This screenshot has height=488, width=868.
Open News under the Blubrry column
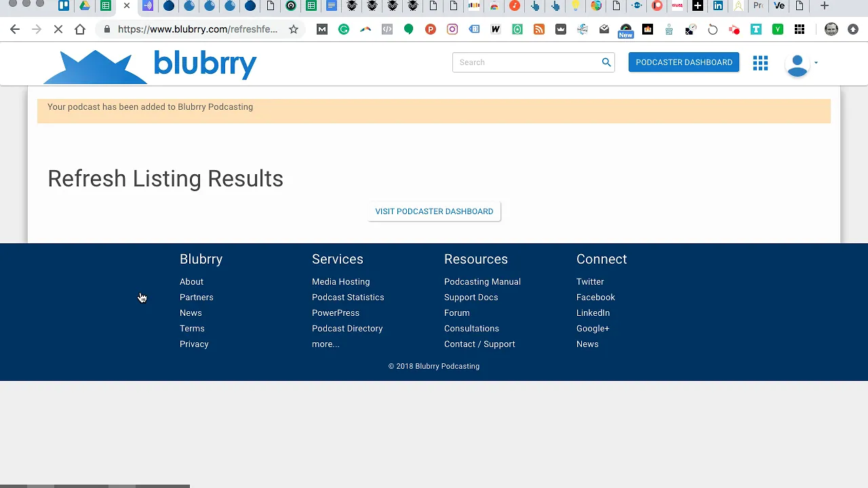coord(191,313)
